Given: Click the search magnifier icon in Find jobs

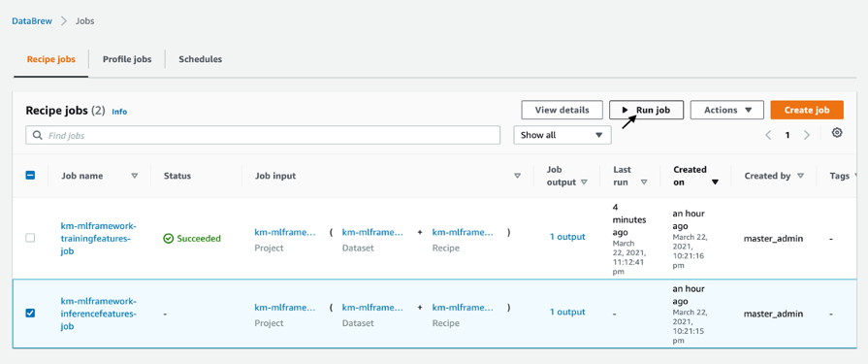Looking at the screenshot, I should [x=38, y=135].
